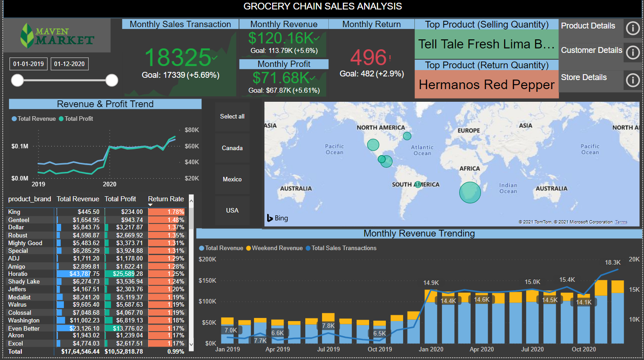Toggle the Total Sales Transactions legend item
Screen dimensions: 644x360
343,248
